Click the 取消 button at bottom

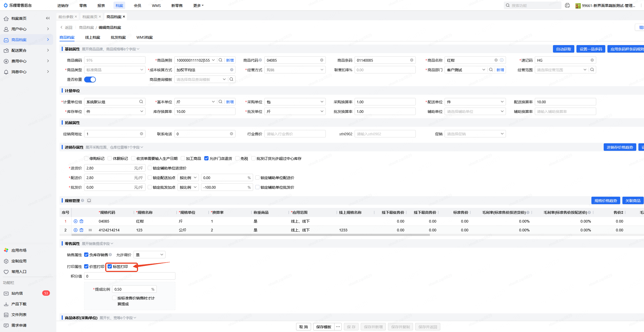coord(303,327)
